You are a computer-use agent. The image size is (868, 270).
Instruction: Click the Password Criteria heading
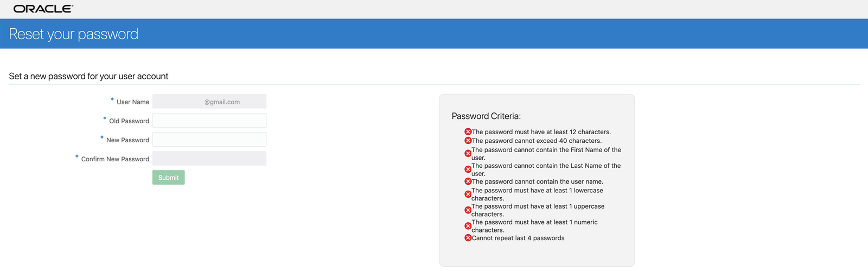(x=486, y=116)
